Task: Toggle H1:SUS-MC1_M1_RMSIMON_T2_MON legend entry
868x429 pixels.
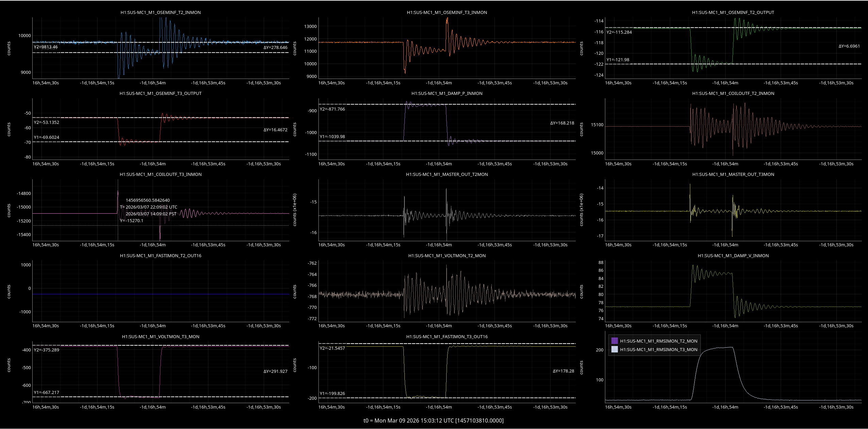Action: (658, 341)
